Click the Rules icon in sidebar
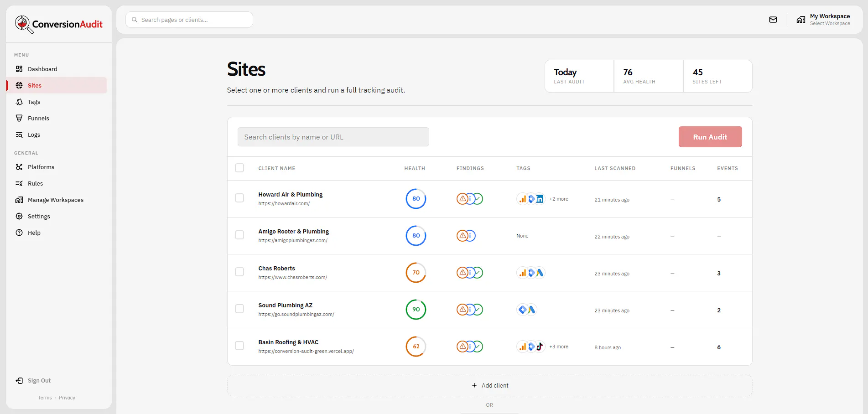Screen dimensions: 868x414 point(19,183)
